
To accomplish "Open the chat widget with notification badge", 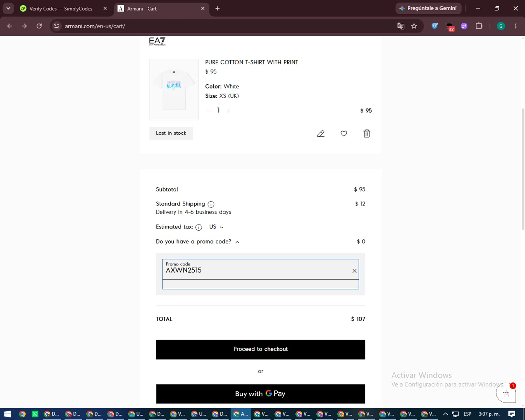I will click(506, 393).
